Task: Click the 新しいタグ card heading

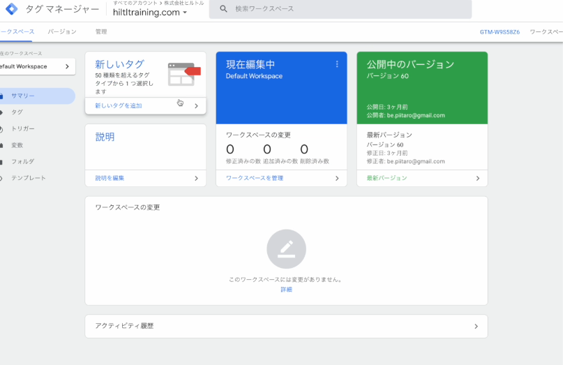Action: pyautogui.click(x=119, y=64)
